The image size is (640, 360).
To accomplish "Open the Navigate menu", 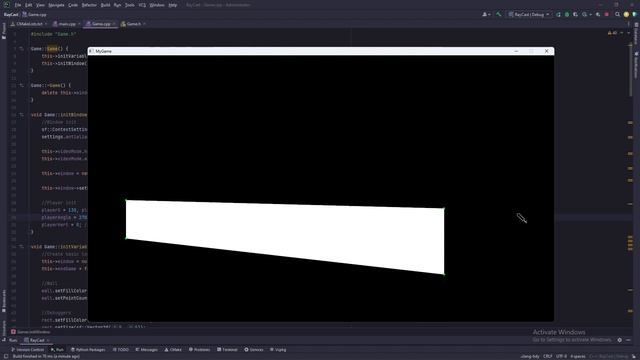I will coord(56,5).
